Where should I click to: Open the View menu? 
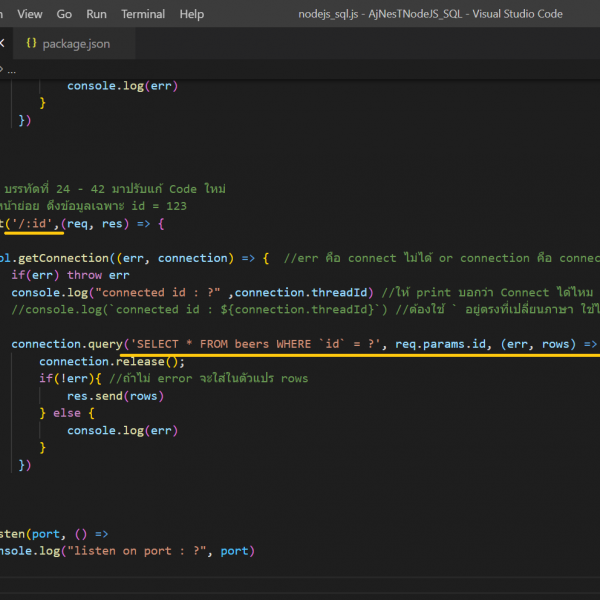pos(30,14)
